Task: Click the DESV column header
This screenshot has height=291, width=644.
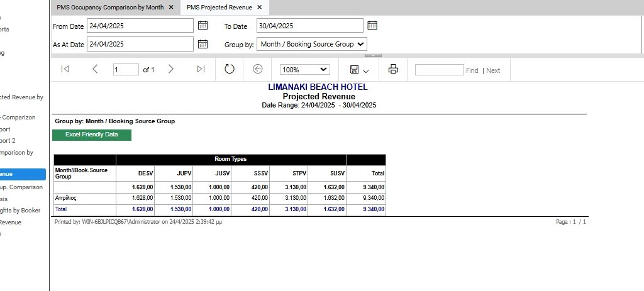Action: tap(135, 173)
